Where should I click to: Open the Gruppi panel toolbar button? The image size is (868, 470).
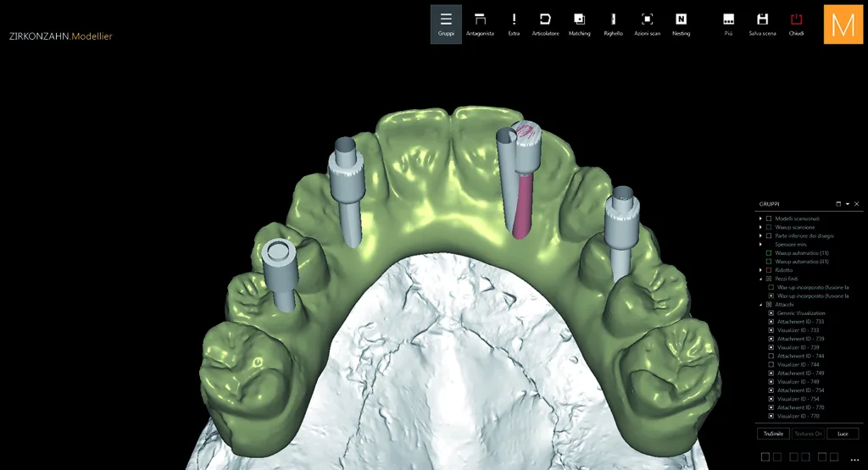[x=446, y=25]
